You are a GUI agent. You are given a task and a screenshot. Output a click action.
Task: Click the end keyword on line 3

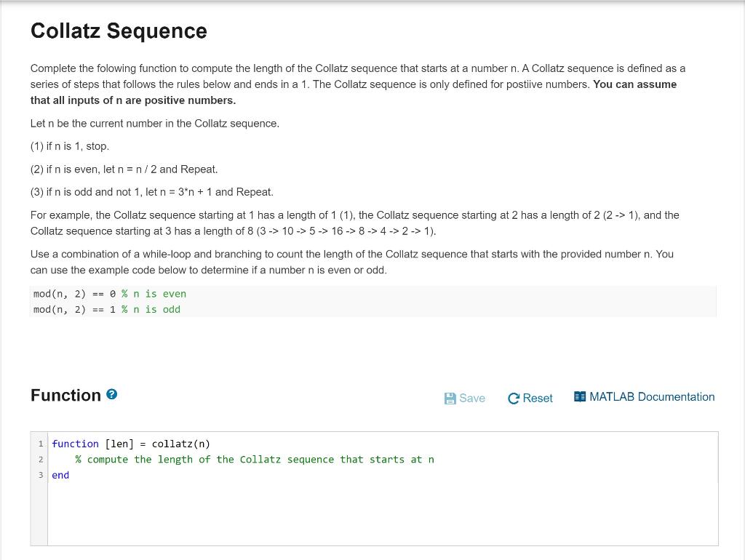point(60,475)
